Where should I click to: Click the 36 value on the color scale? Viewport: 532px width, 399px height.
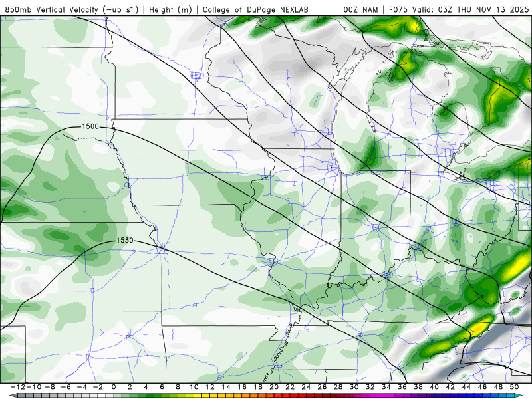point(402,387)
